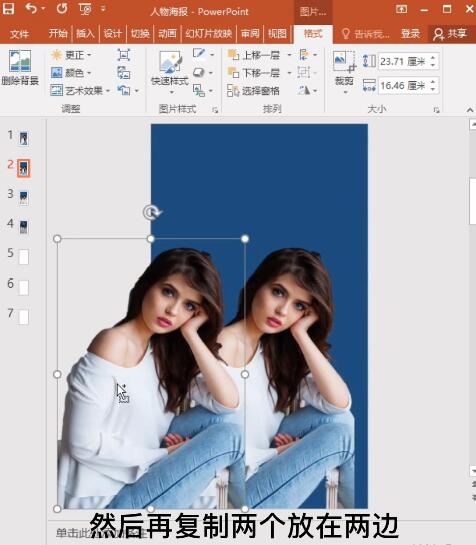Open the 裁剪 crop dropdown arrow

click(x=345, y=92)
